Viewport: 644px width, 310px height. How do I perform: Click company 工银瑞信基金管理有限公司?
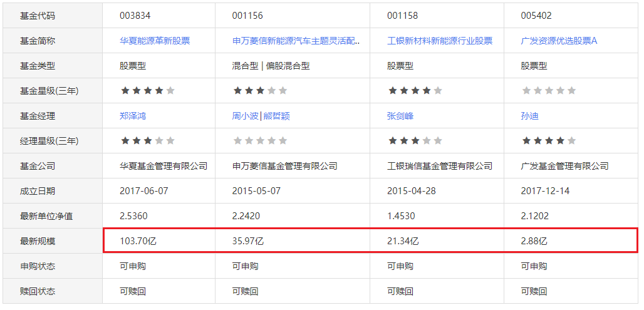[440, 166]
